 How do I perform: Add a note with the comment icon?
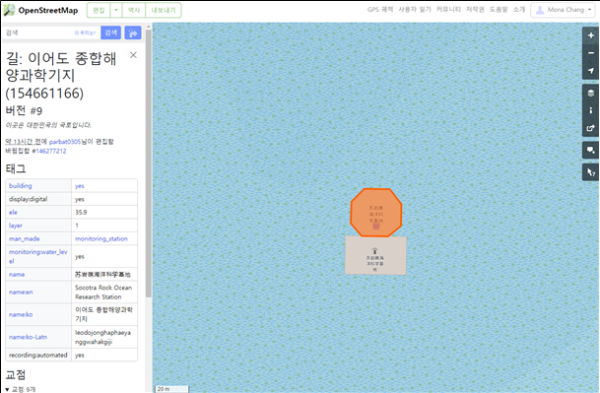pos(590,150)
